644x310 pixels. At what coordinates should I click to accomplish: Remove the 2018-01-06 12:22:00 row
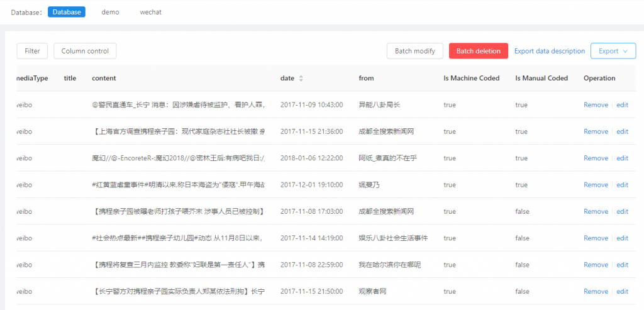pos(596,158)
